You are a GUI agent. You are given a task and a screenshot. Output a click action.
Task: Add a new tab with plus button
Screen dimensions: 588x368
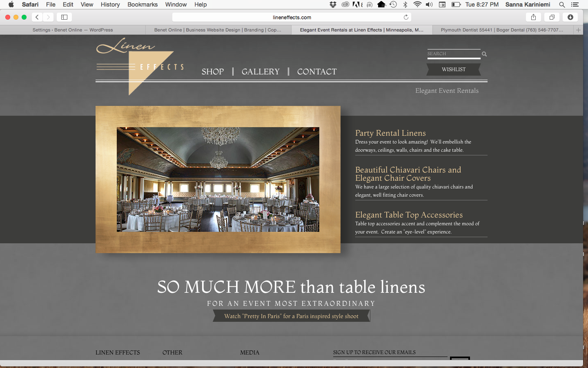(x=578, y=30)
